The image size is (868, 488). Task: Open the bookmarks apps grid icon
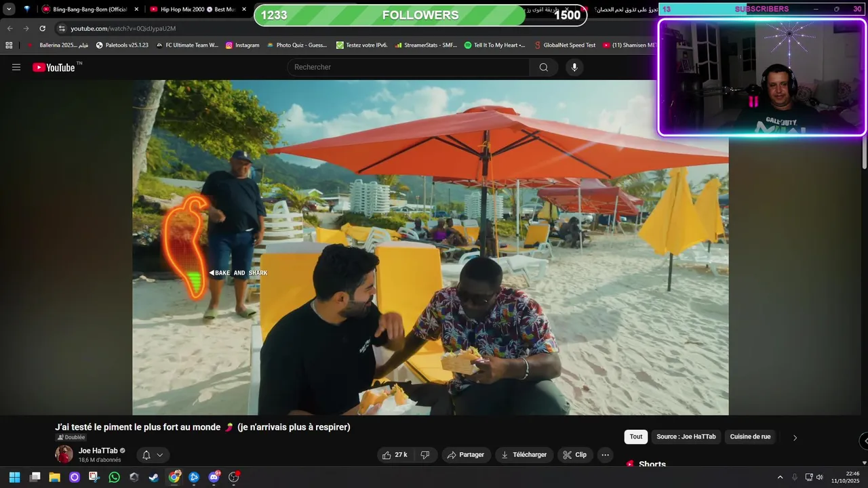click(9, 45)
